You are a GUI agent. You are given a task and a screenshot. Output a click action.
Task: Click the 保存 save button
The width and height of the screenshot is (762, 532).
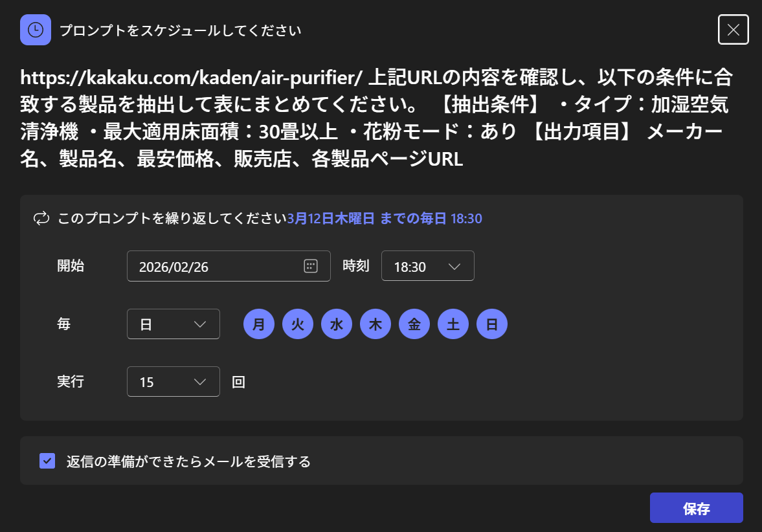pos(696,508)
